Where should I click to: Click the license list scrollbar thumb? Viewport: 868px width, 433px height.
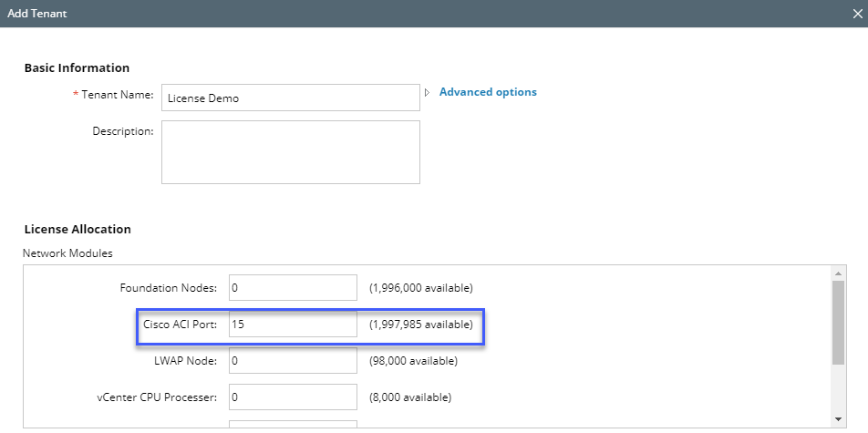(838, 323)
